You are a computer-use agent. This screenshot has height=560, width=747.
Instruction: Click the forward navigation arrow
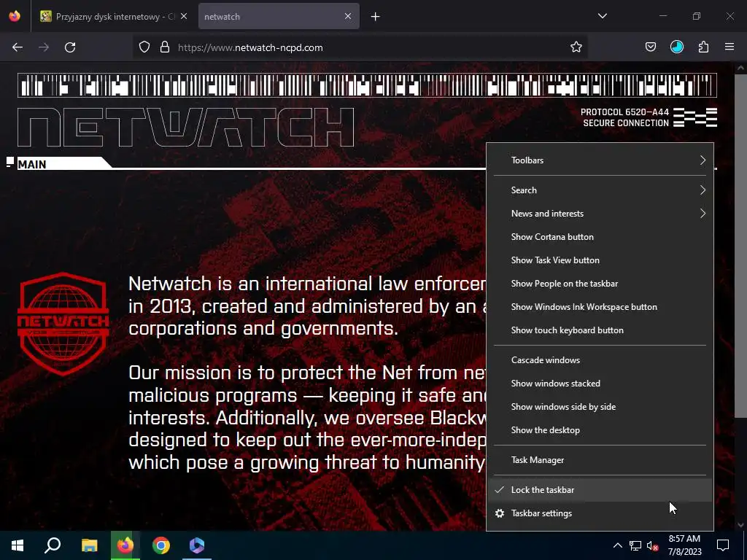[x=44, y=47]
